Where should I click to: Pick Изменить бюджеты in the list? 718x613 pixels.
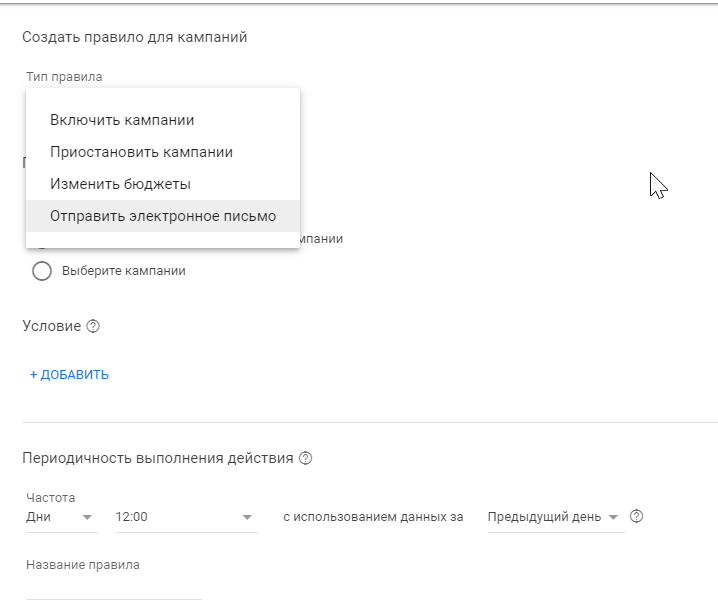coord(120,184)
